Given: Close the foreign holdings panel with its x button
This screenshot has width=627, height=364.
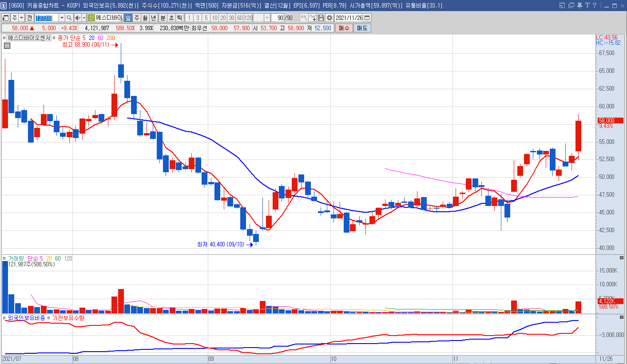Looking at the screenshot, I should pyautogui.click(x=622, y=317).
